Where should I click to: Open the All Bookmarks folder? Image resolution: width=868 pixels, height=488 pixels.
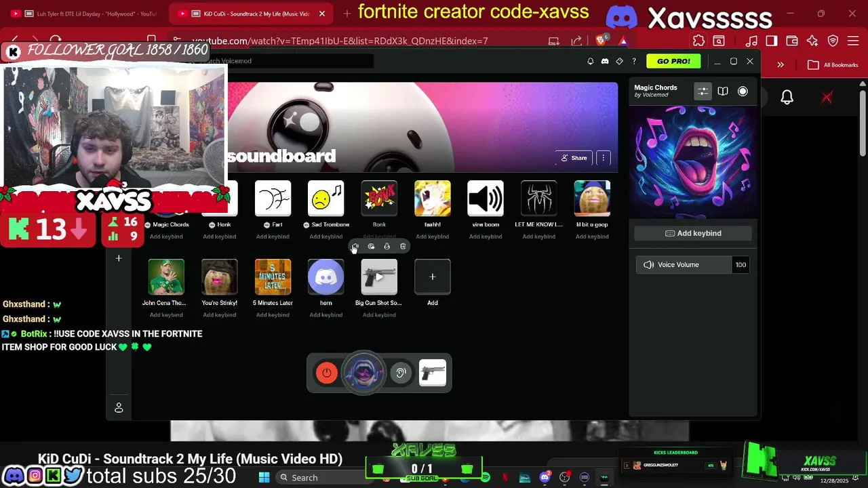pos(833,65)
